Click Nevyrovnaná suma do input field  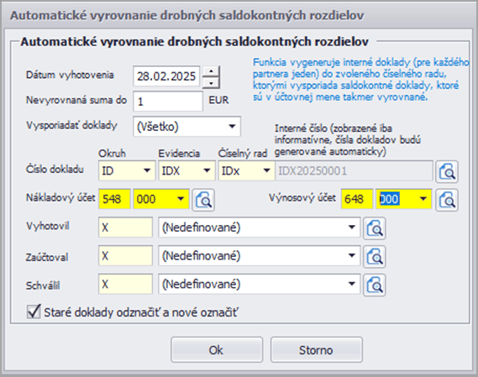pyautogui.click(x=168, y=101)
